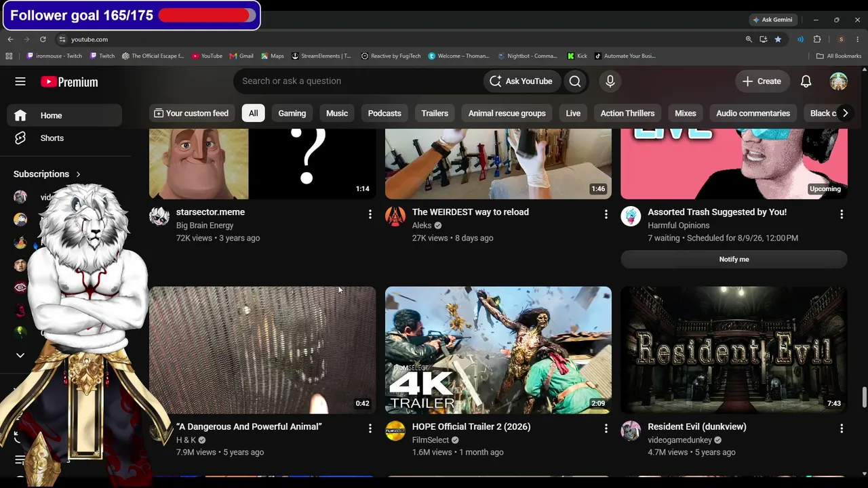The width and height of the screenshot is (868, 488).
Task: Select the Gaming filter chip
Action: 292,113
